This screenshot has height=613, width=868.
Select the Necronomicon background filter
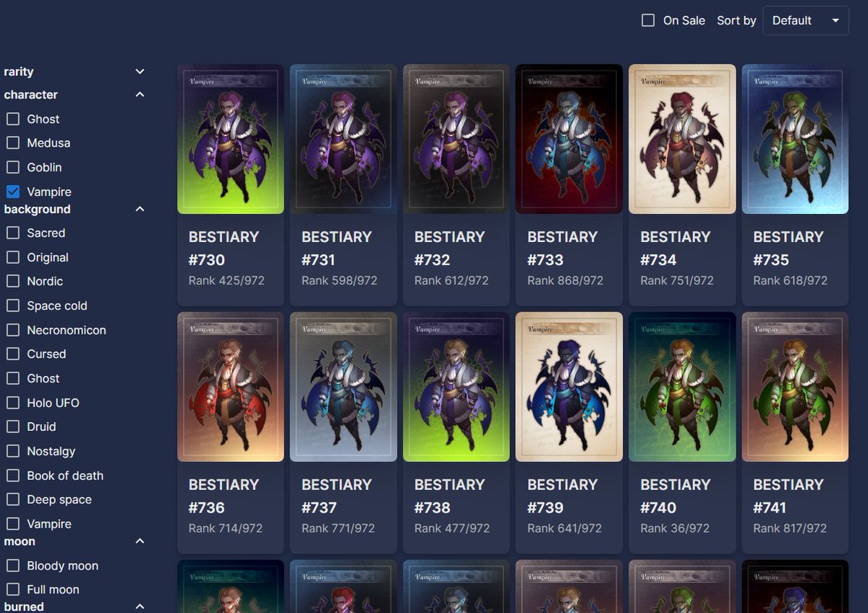coord(13,330)
